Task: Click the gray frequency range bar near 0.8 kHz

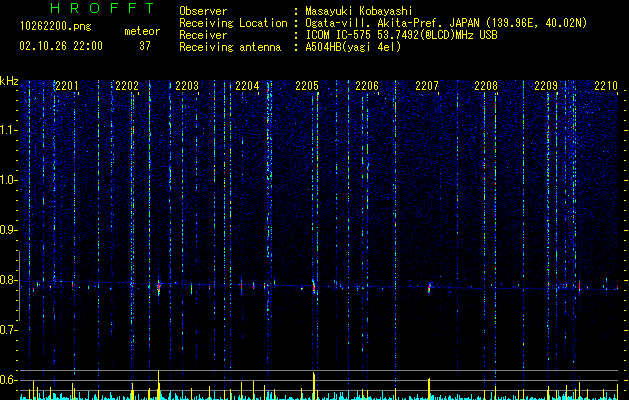Action: click(x=19, y=286)
